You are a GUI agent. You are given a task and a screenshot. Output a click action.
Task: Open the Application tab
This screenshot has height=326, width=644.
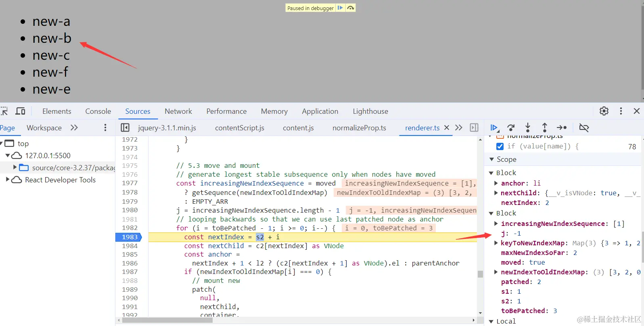tap(320, 111)
